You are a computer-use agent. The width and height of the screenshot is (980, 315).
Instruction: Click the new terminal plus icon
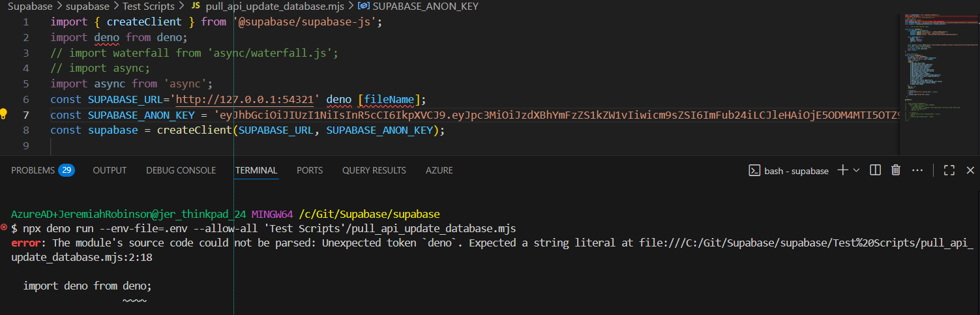842,170
